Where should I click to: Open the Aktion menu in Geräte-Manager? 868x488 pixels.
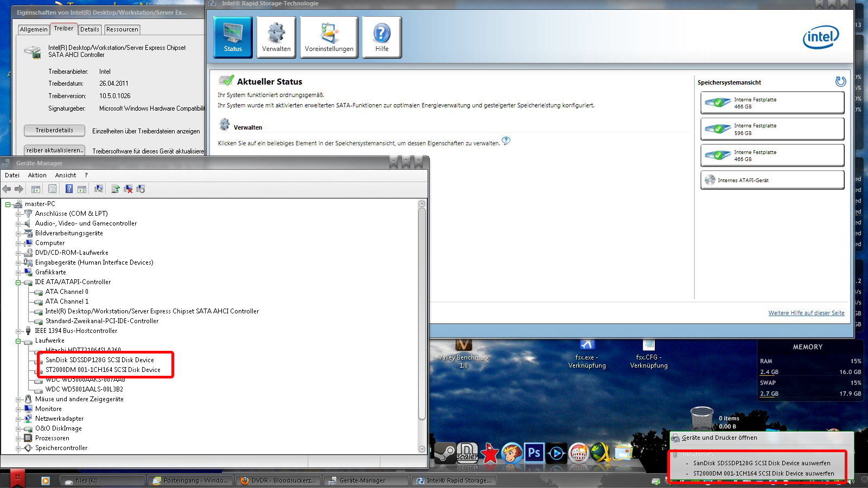tap(37, 175)
